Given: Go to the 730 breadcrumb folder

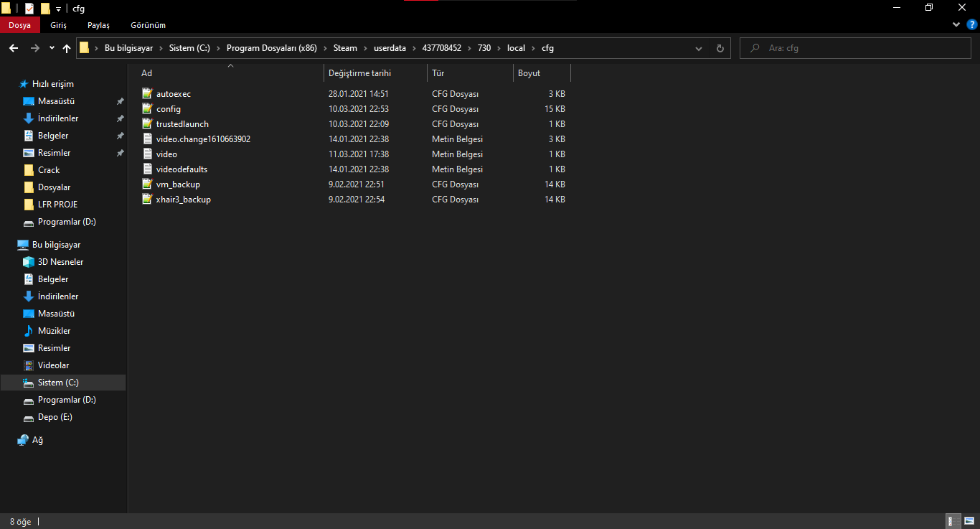Looking at the screenshot, I should point(484,48).
